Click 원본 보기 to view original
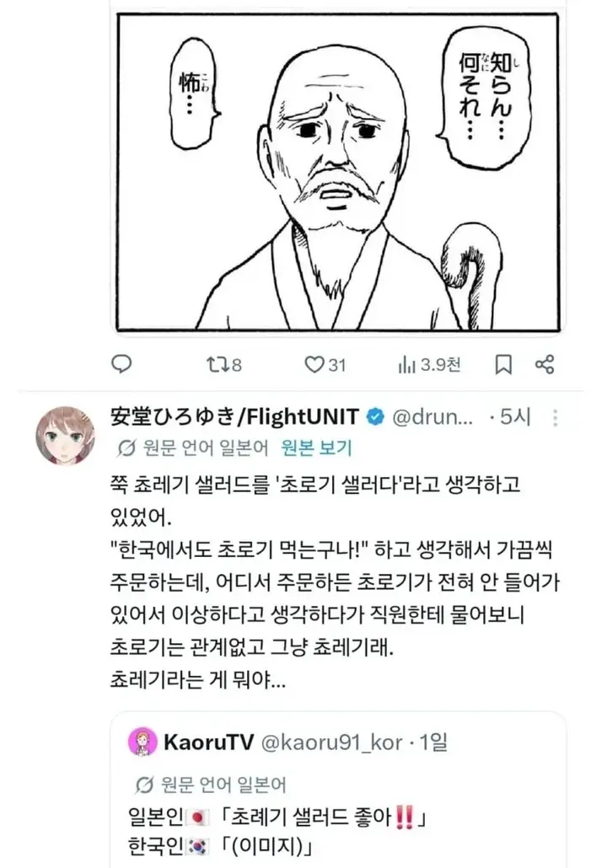Image resolution: width=602 pixels, height=868 pixels. [x=316, y=447]
